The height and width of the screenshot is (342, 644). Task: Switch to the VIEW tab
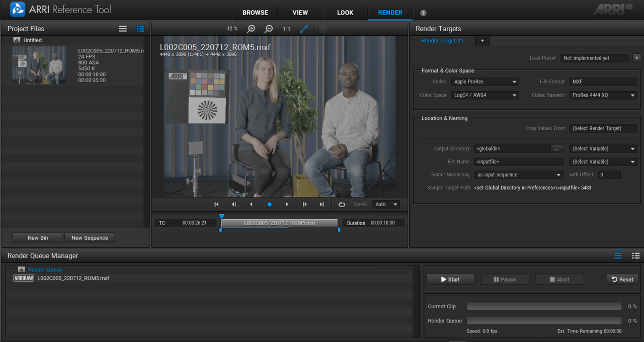tap(300, 13)
